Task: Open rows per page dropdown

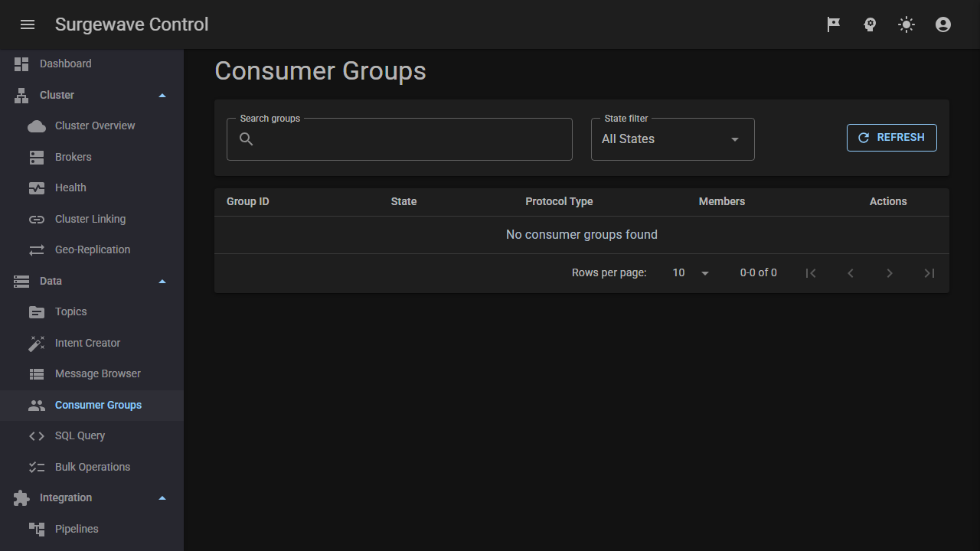Action: pyautogui.click(x=691, y=273)
